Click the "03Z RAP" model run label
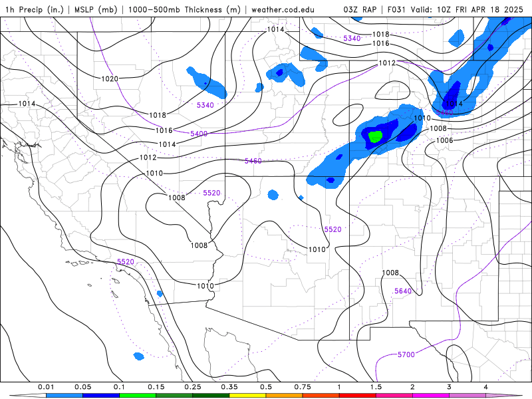Screen dimensions: 532x399 click(x=360, y=9)
